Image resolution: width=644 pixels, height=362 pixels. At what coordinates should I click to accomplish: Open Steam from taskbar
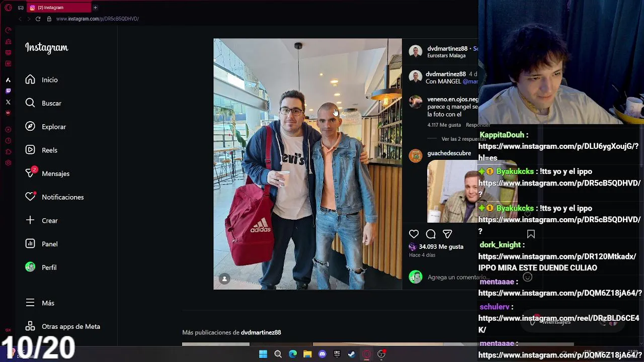[x=352, y=354]
